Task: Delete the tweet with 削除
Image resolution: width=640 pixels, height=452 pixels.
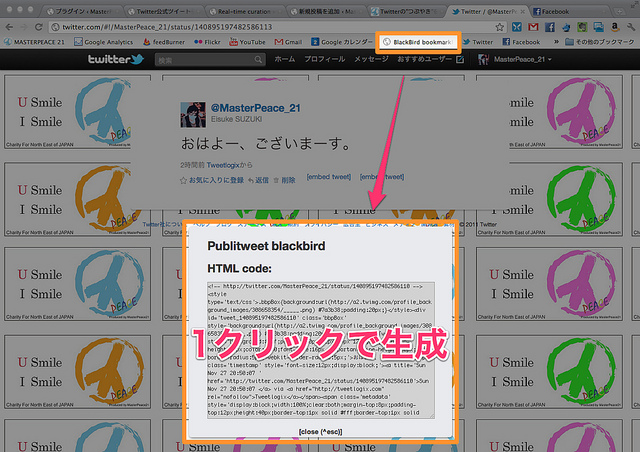Action: click(x=284, y=180)
